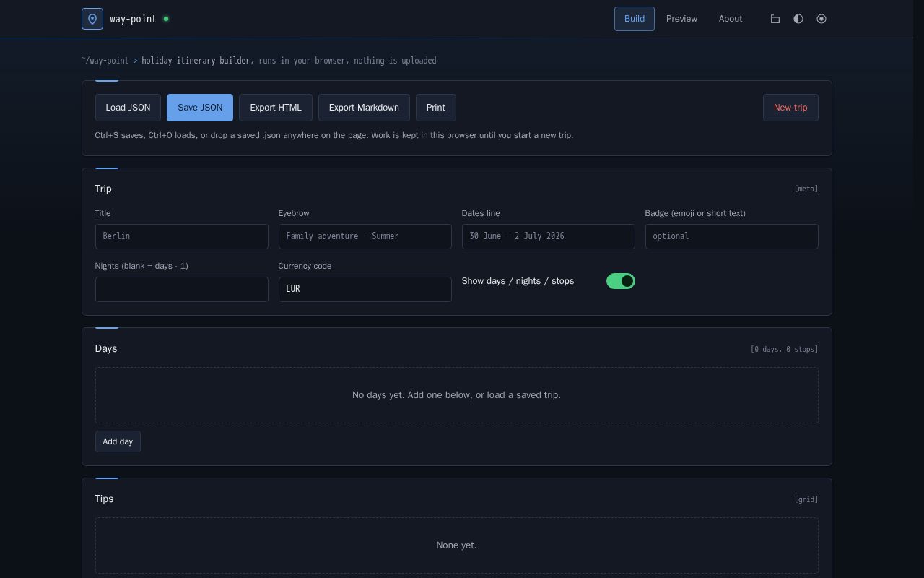The width and height of the screenshot is (924, 578).
Task: Open the About tab
Action: (731, 19)
